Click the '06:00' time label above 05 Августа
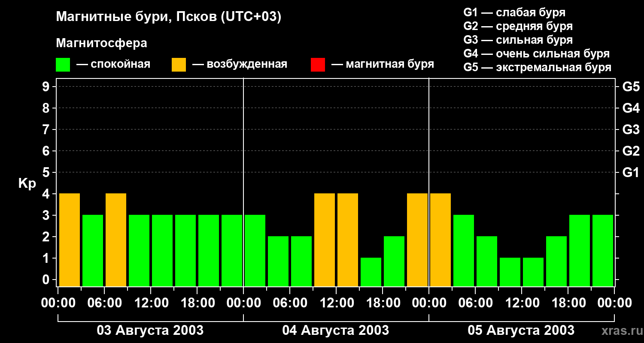The height and width of the screenshot is (343, 644). tap(475, 303)
